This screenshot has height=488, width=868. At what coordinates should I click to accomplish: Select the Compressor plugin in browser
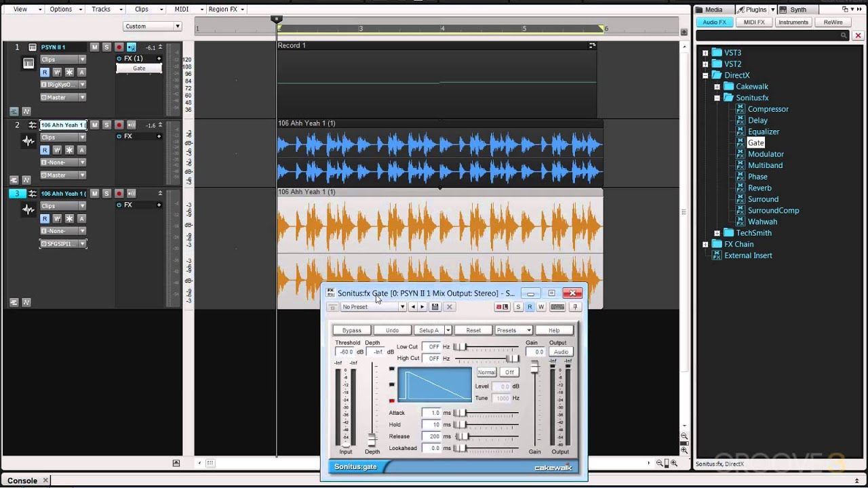pos(768,109)
